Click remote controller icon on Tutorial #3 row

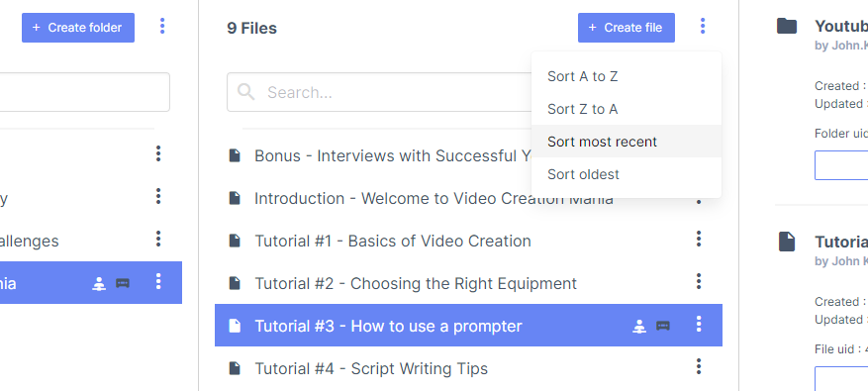[663, 327]
